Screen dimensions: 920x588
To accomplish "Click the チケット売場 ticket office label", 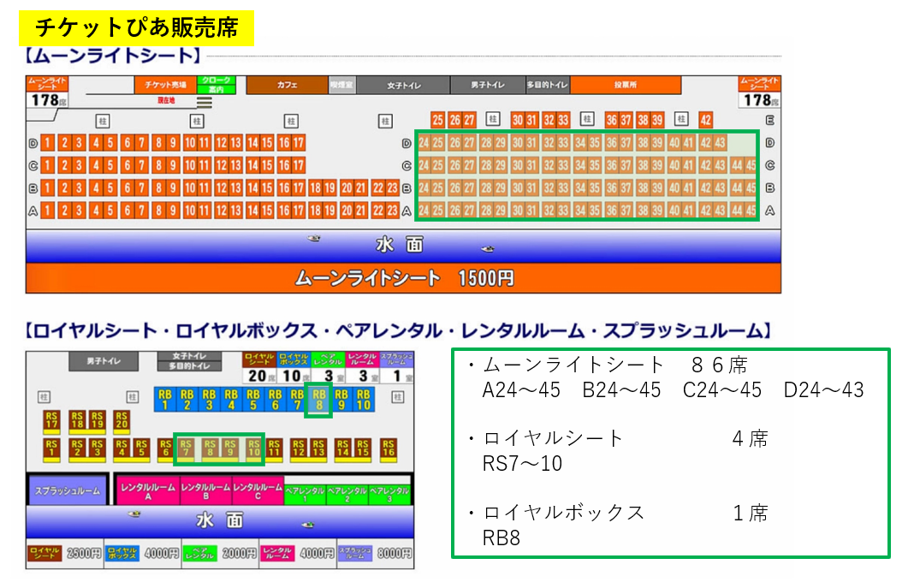I will coord(165,85).
